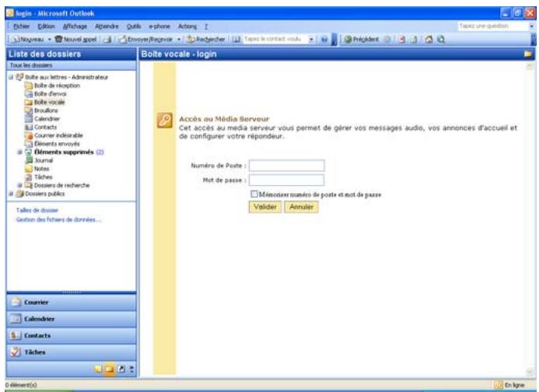Open the Tailles de dossier link

tap(37, 210)
